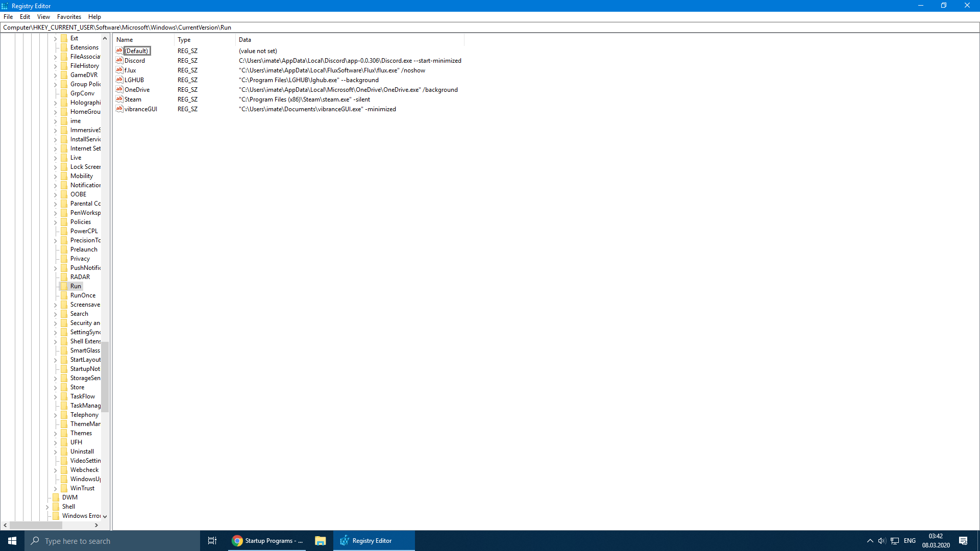The height and width of the screenshot is (551, 980).
Task: Click the Data column header
Action: (350, 40)
